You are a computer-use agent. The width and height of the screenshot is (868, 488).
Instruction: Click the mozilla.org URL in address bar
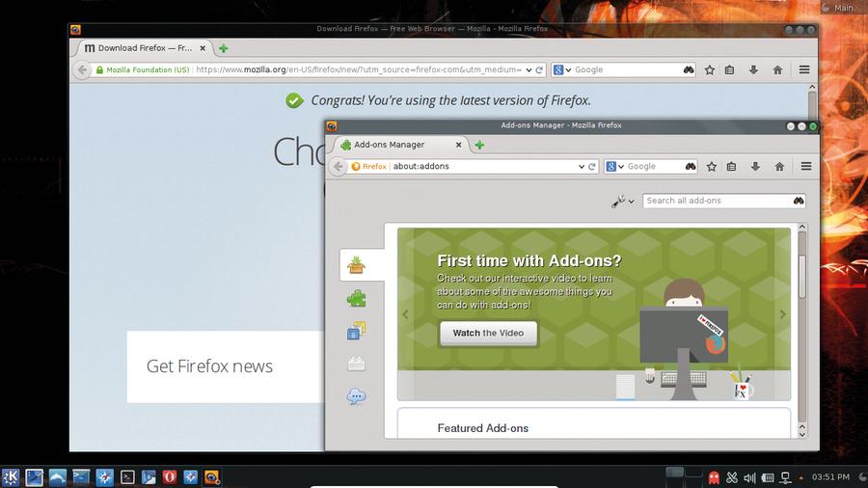[359, 69]
